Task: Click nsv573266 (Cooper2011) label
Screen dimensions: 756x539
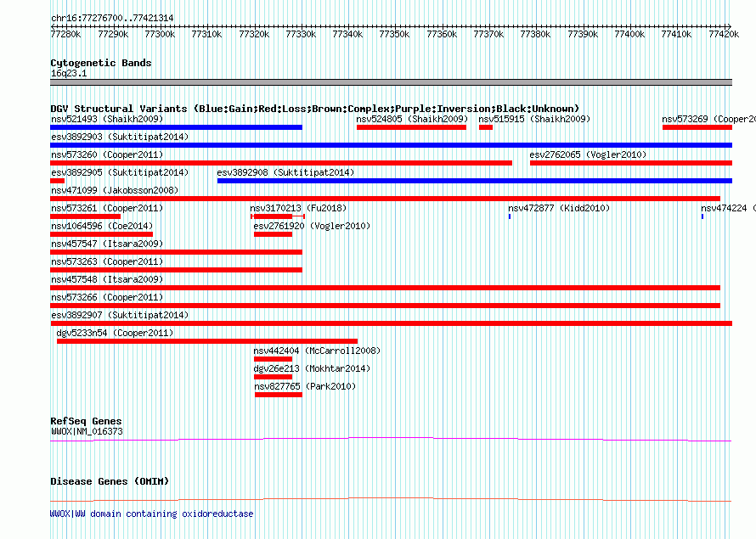Action: [x=107, y=297]
